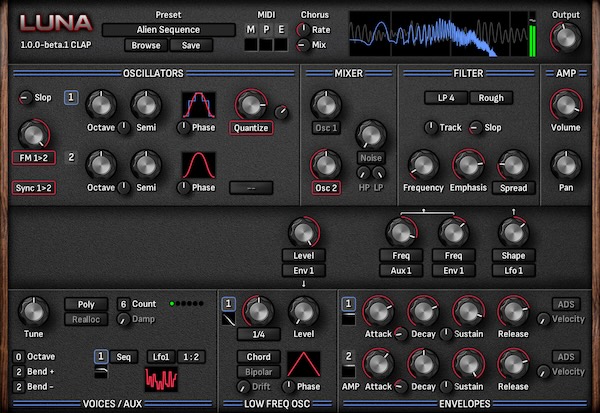Enable the Noise mixer button
The width and height of the screenshot is (600, 413).
pos(371,158)
